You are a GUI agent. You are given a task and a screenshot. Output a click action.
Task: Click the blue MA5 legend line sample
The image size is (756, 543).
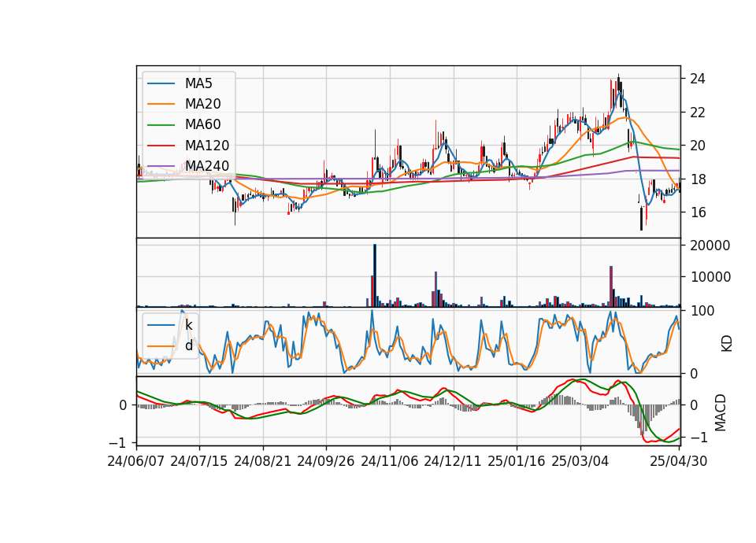tap(161, 83)
